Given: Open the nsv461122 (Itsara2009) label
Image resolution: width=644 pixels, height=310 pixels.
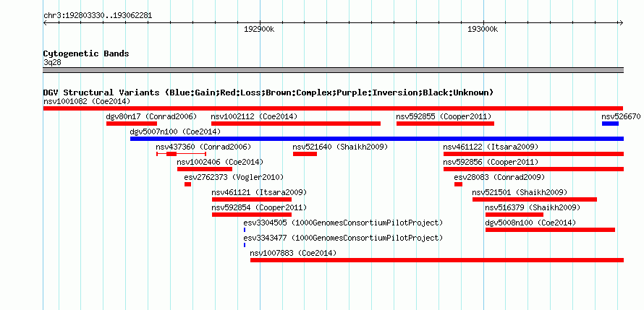Looking at the screenshot, I should coord(491,147).
